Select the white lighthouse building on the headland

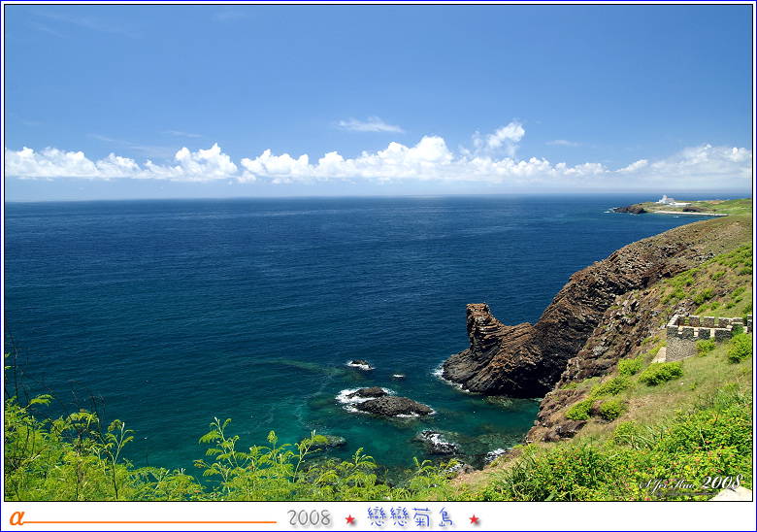pyautogui.click(x=666, y=200)
